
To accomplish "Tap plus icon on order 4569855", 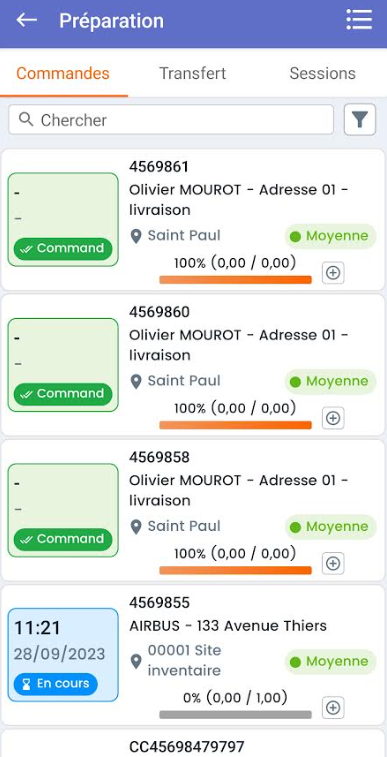I will click(x=333, y=708).
